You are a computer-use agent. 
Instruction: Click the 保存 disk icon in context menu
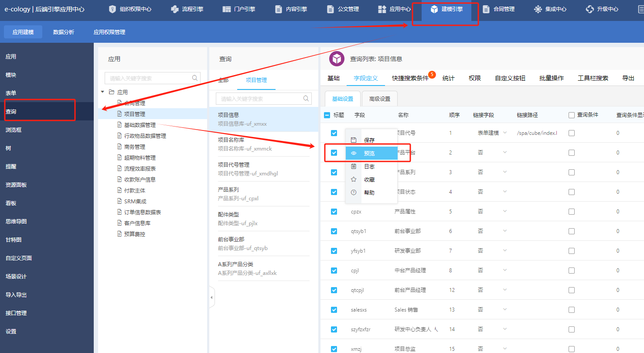pos(354,140)
